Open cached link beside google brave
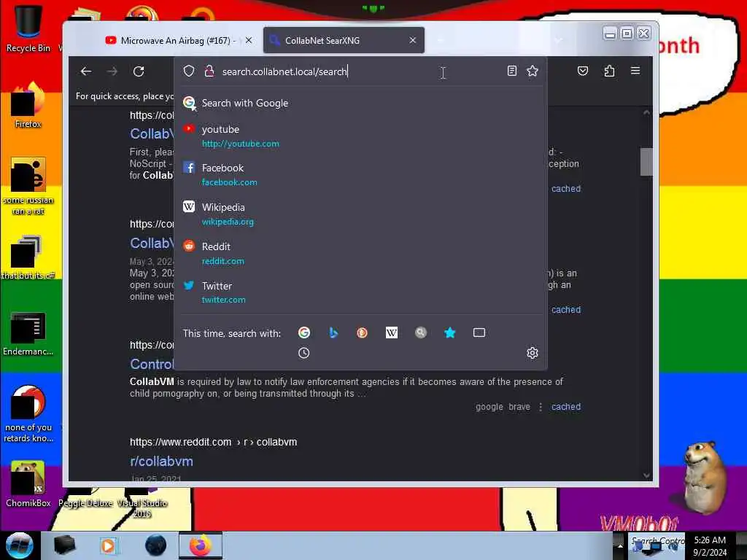 [566, 407]
